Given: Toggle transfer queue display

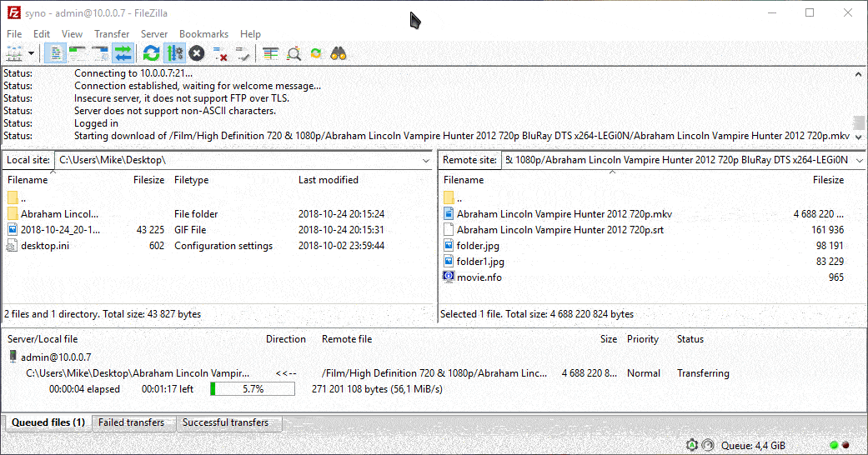Looking at the screenshot, I should [x=123, y=53].
